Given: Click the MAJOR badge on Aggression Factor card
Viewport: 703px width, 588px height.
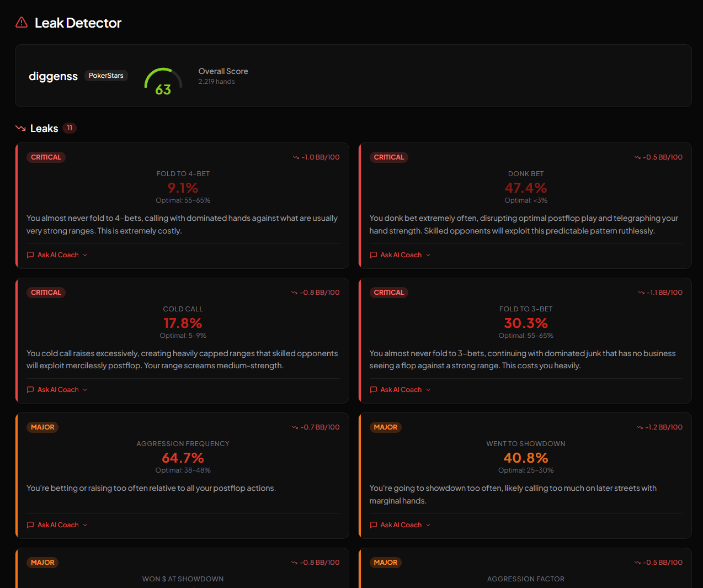Looking at the screenshot, I should (386, 562).
